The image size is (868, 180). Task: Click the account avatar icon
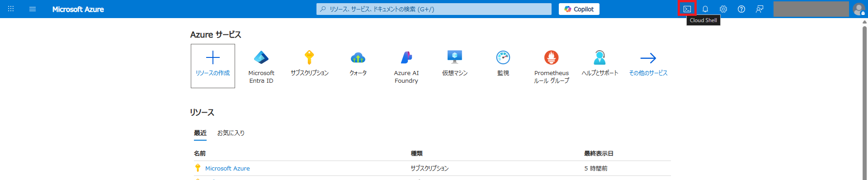coord(859,9)
